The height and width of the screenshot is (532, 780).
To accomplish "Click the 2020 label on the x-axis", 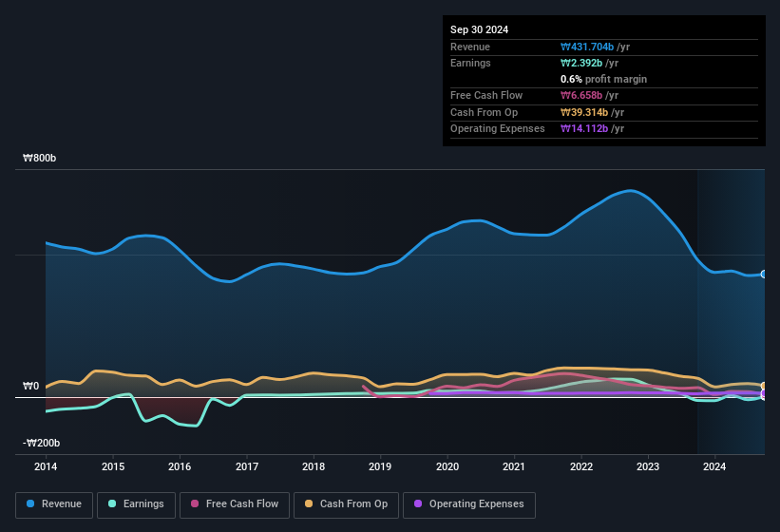I will click(447, 466).
